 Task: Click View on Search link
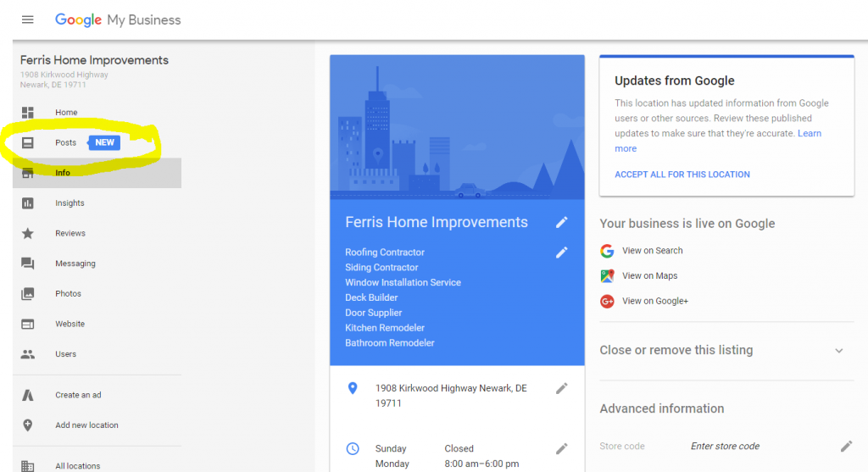[x=652, y=251]
